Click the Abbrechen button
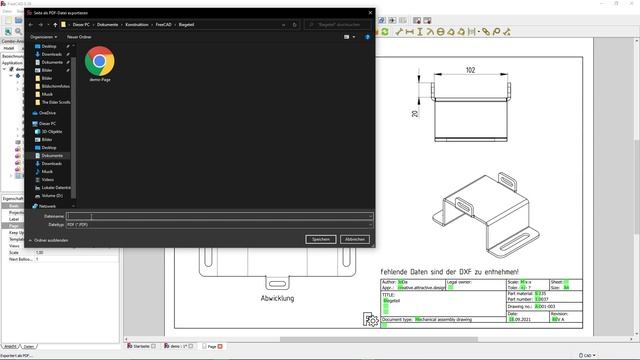 [355, 240]
